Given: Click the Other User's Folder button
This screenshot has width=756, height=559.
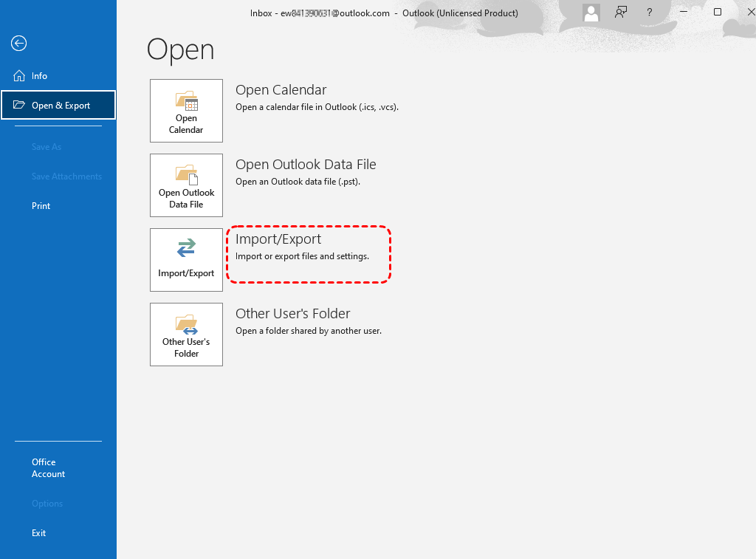Looking at the screenshot, I should (186, 335).
